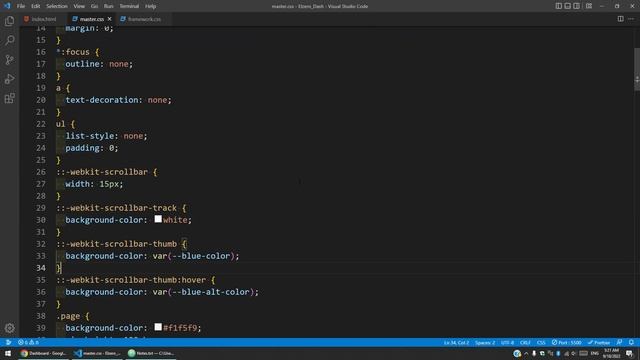Open errors and warnings count in status bar
640x360 pixels.
28,342
